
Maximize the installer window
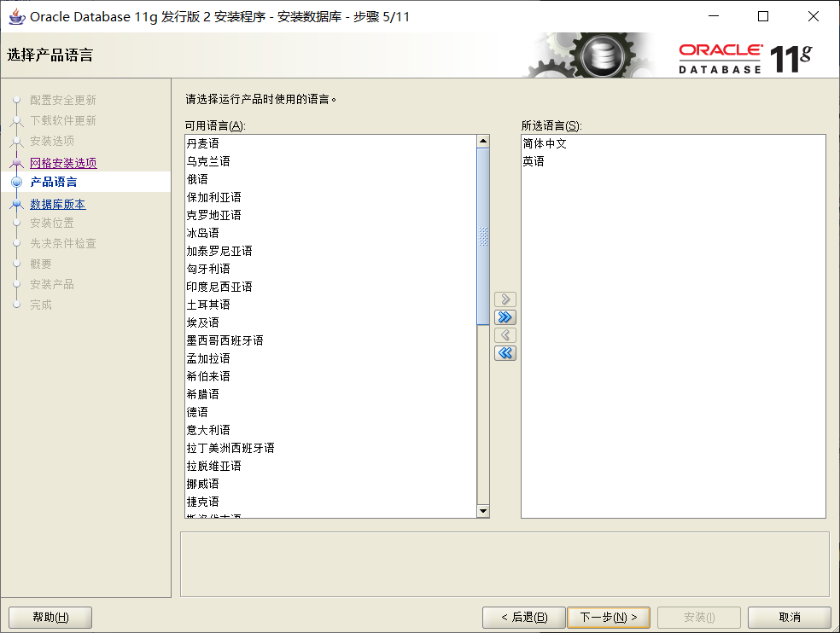click(763, 16)
